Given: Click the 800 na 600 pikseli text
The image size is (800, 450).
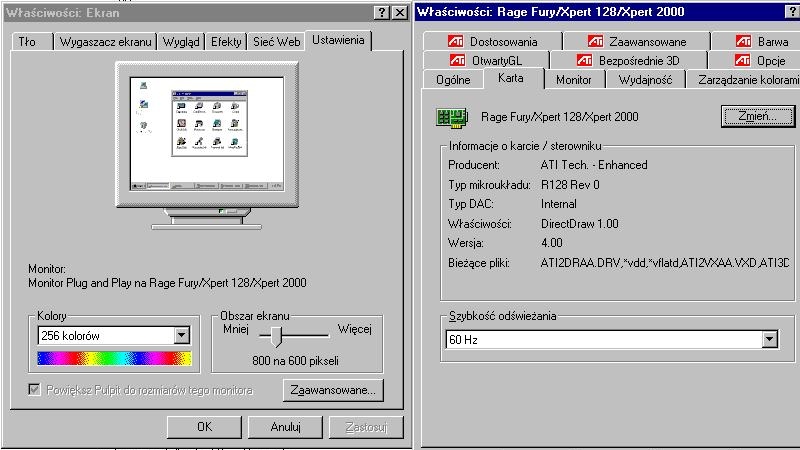Looking at the screenshot, I should pyautogui.click(x=295, y=361).
